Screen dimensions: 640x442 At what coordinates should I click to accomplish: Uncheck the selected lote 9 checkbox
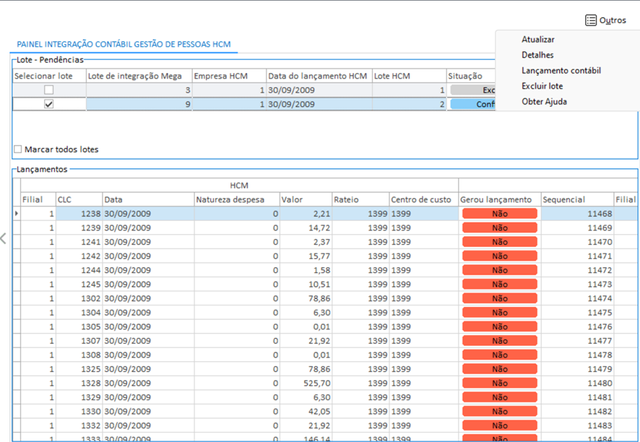pyautogui.click(x=49, y=104)
